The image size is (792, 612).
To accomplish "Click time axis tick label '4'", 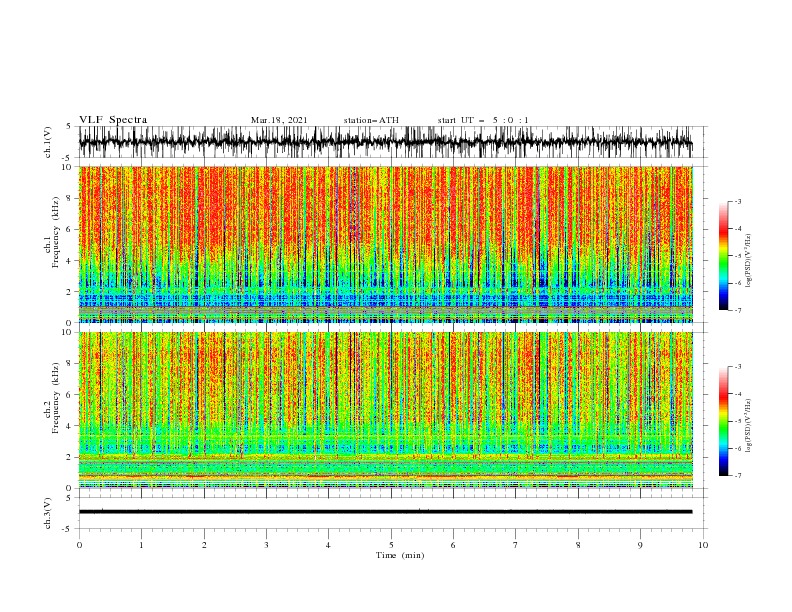I will click(328, 545).
